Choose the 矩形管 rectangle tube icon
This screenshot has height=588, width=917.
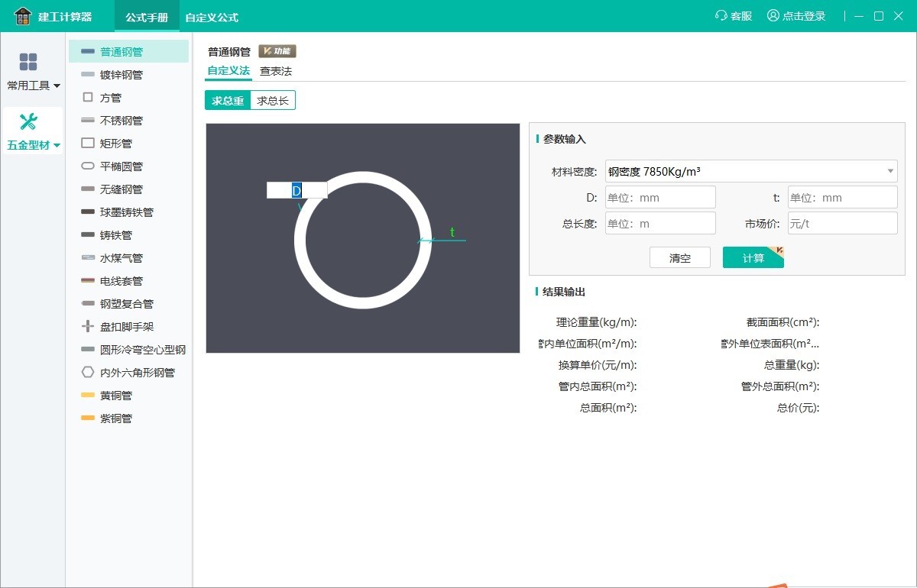coord(87,144)
